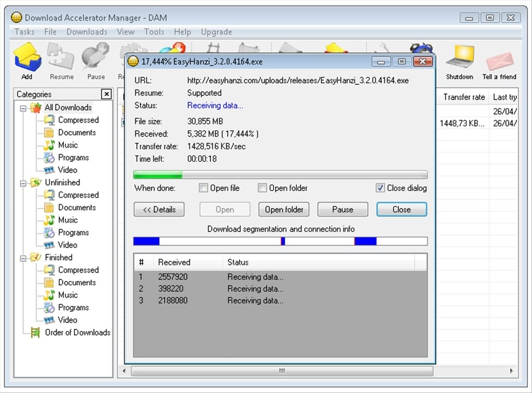Click the easyhanzi.com download URL text

point(298,81)
